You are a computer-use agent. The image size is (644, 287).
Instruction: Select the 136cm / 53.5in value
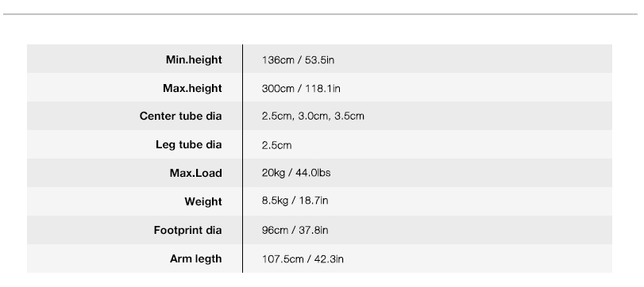coord(299,60)
